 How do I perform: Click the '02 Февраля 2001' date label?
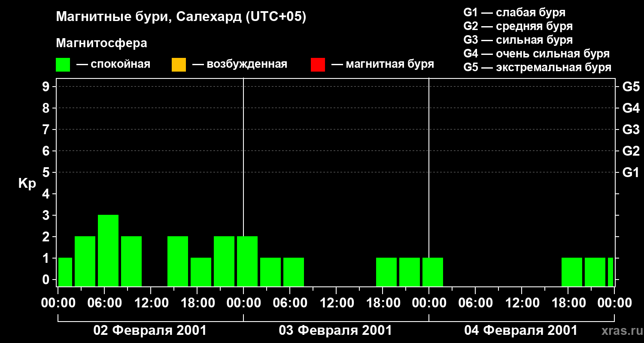point(150,331)
